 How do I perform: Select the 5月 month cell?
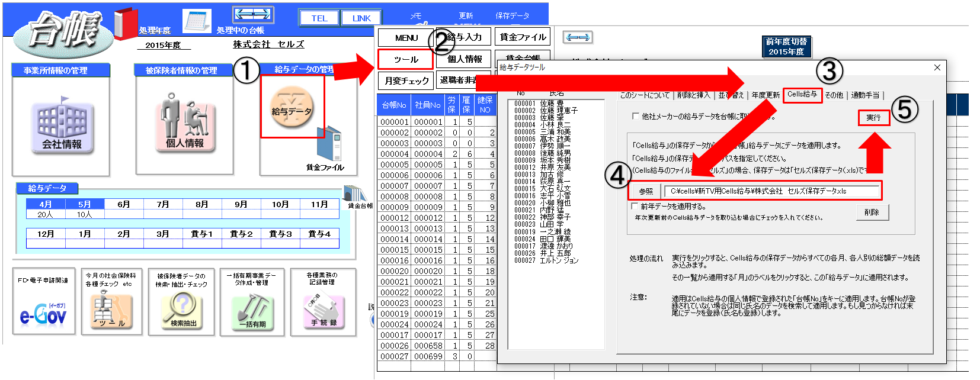[x=85, y=204]
